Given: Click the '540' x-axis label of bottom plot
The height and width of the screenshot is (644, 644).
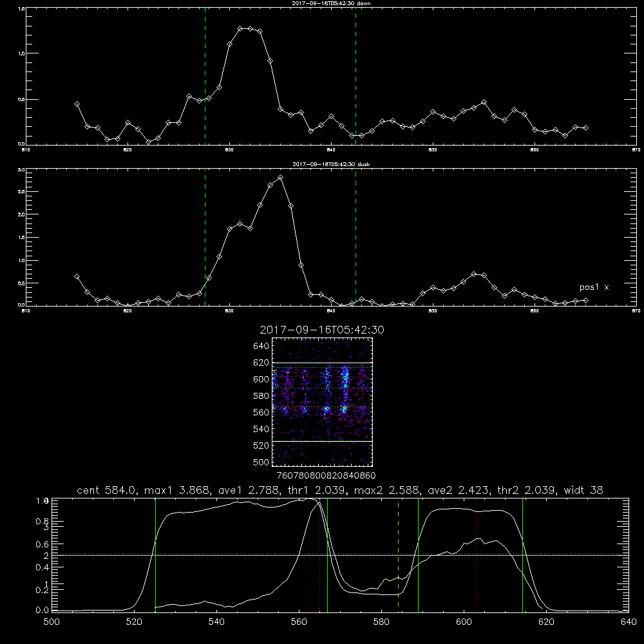Looking at the screenshot, I should coord(216,622).
